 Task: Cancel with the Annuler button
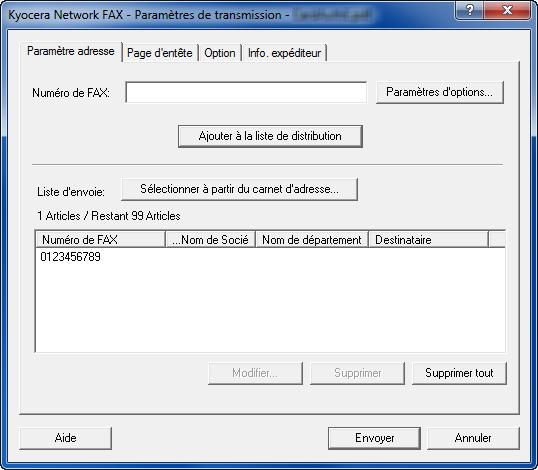click(x=473, y=438)
